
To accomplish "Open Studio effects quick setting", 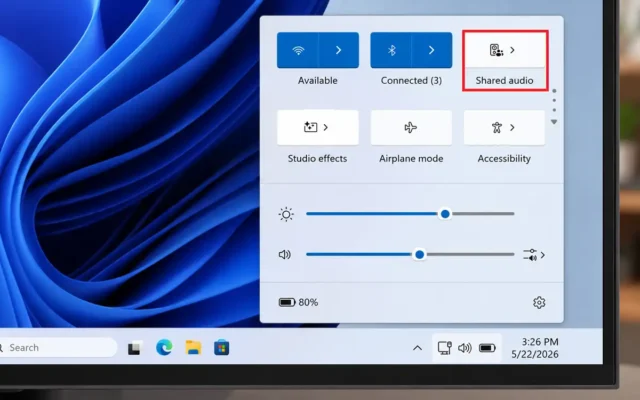I will tap(318, 127).
